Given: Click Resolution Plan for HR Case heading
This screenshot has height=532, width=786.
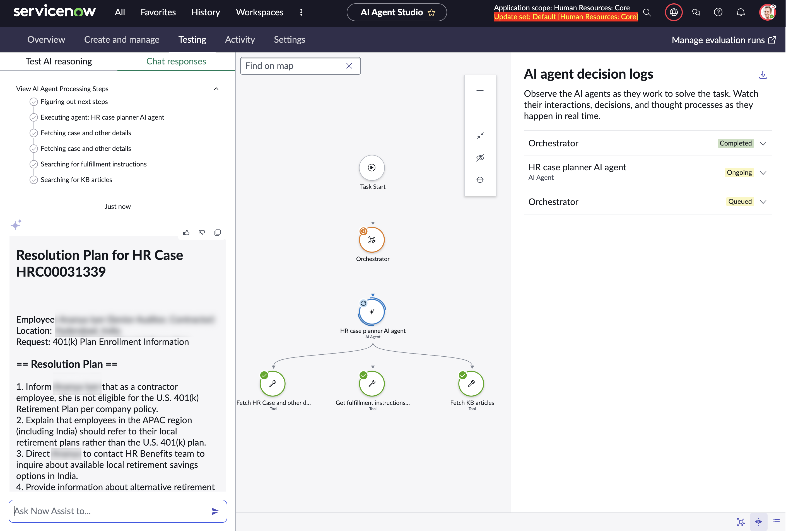Looking at the screenshot, I should coord(99,264).
